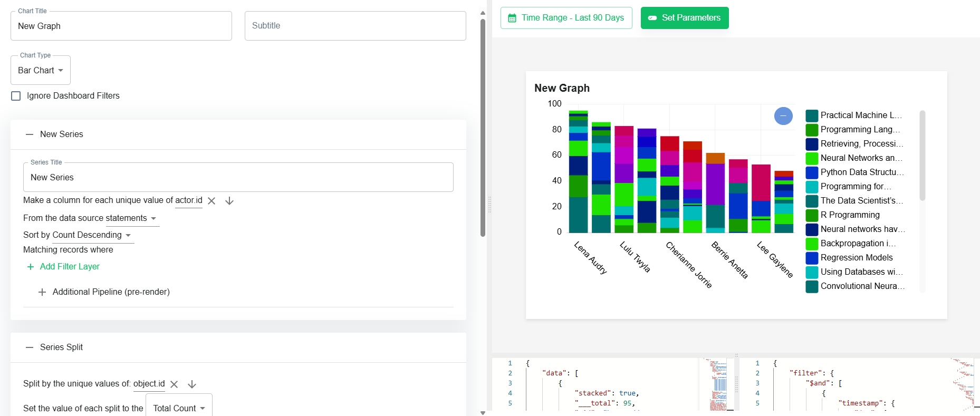Click the down arrow beside object.id
980x416 pixels.
click(x=192, y=384)
